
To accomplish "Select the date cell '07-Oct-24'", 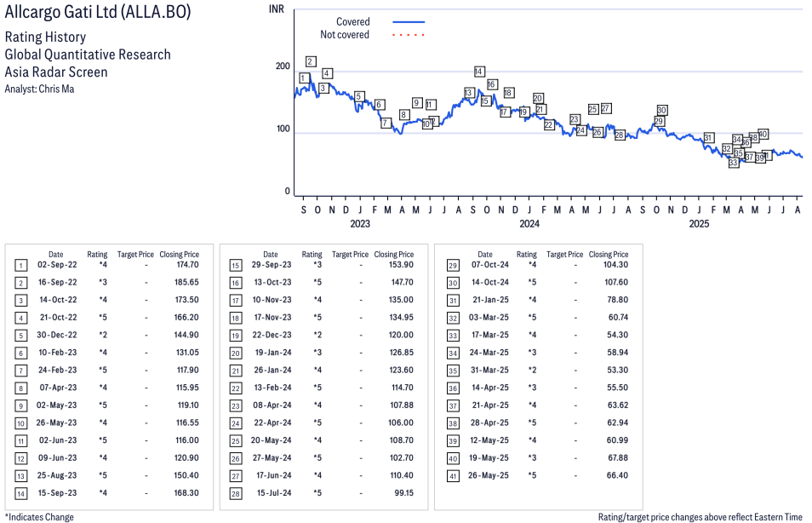I will pyautogui.click(x=490, y=264).
